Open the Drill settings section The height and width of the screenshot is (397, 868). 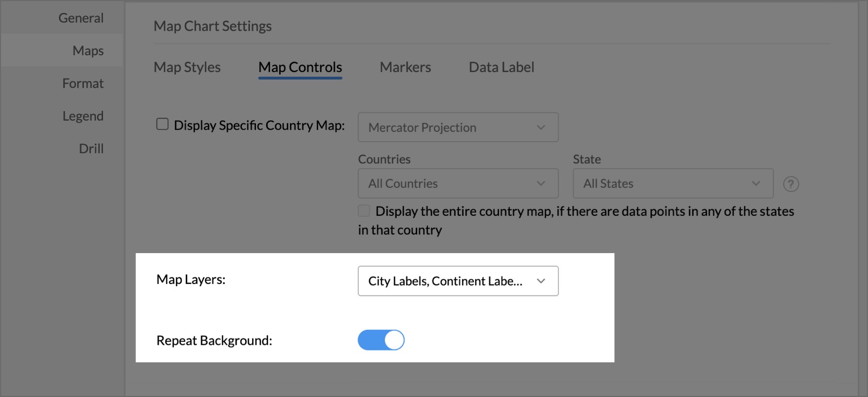[92, 148]
